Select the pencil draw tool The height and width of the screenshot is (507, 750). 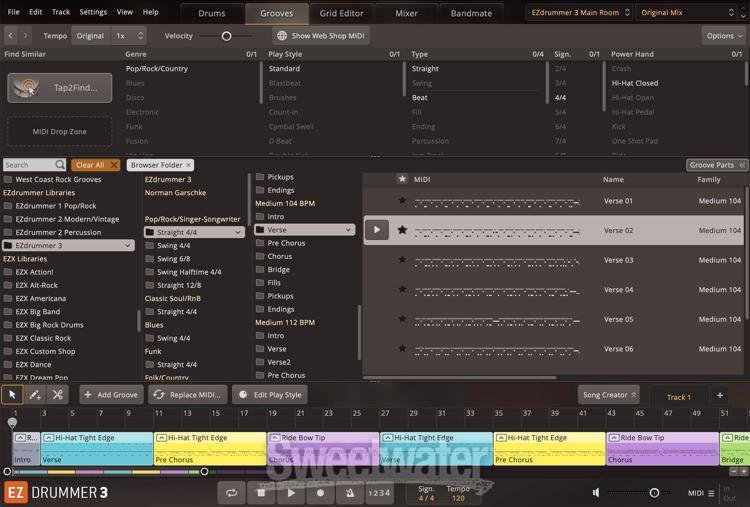tap(35, 395)
